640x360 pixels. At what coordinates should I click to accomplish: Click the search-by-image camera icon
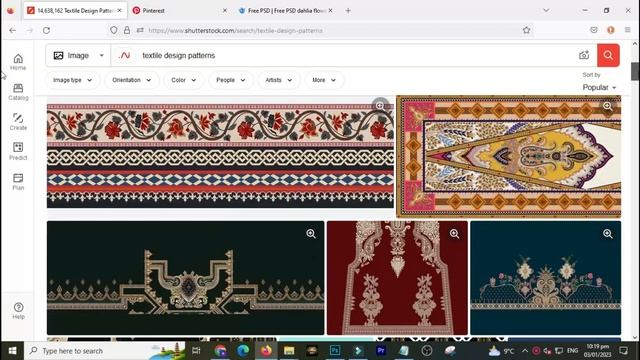coord(584,55)
